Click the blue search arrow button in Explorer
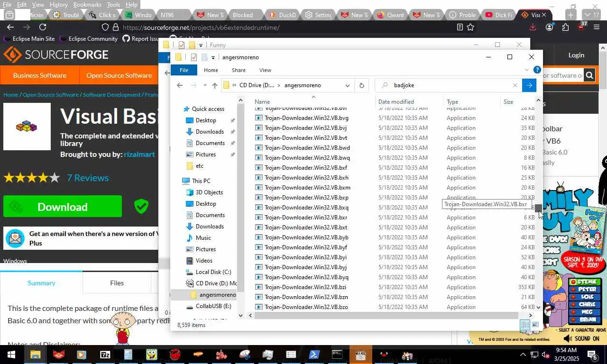 coord(529,85)
